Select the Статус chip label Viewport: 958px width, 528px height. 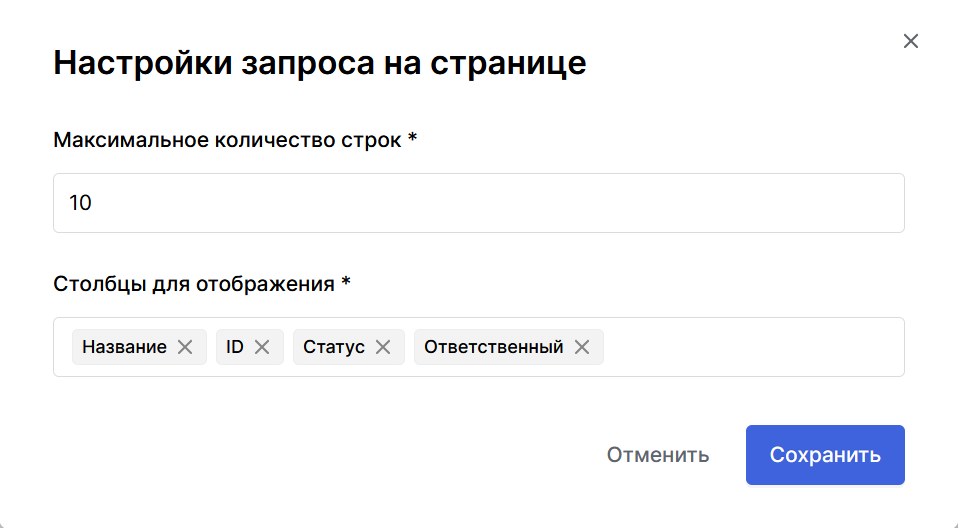(x=334, y=347)
